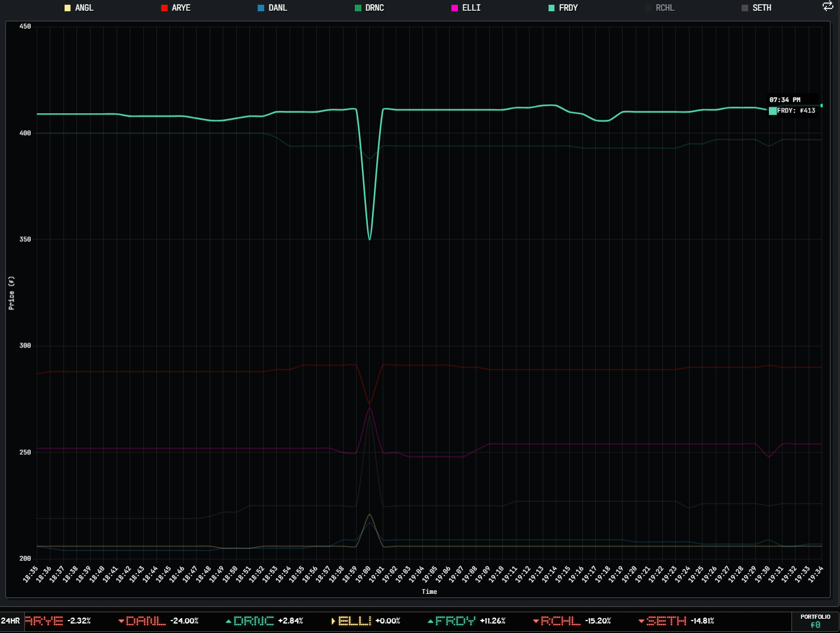This screenshot has height=633, width=840.
Task: Click the red down arrow beside DANL ticker
Action: pos(121,621)
